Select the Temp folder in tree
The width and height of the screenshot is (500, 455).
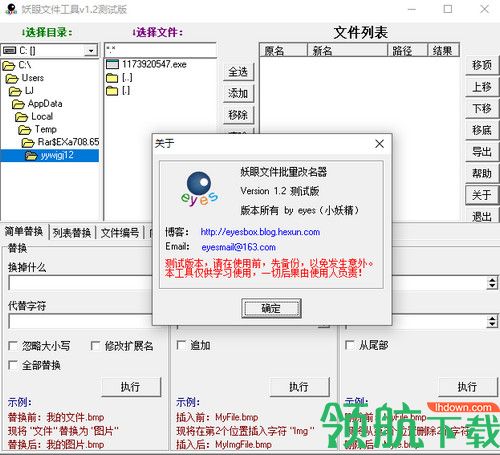pos(38,129)
